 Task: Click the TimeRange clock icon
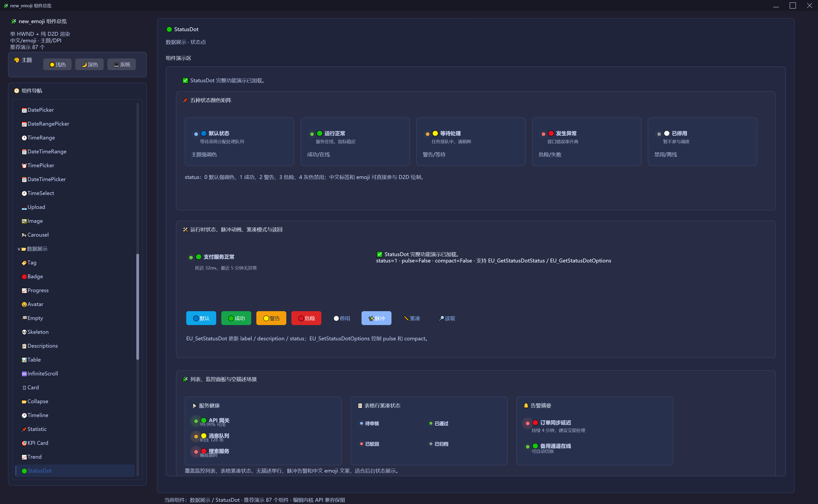(x=24, y=138)
